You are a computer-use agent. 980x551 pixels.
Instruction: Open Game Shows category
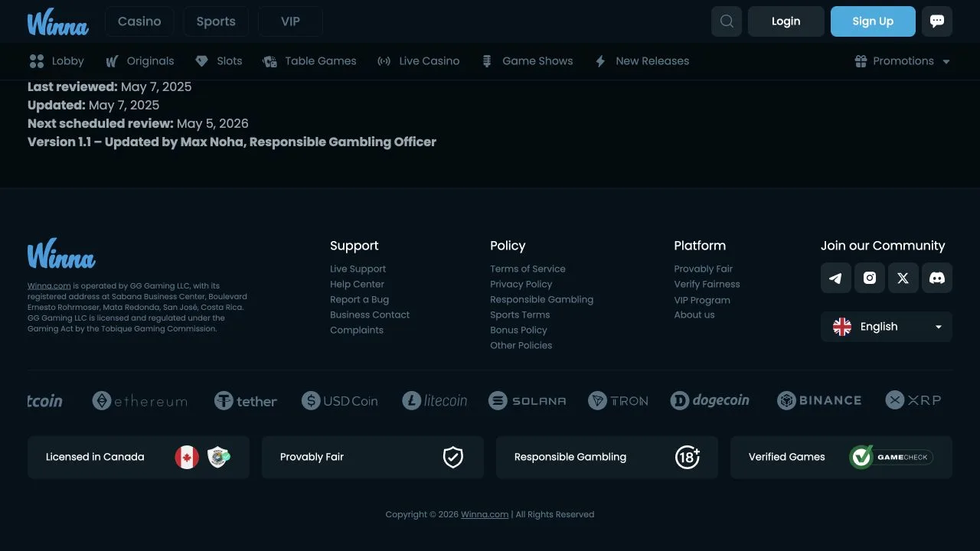coord(526,61)
